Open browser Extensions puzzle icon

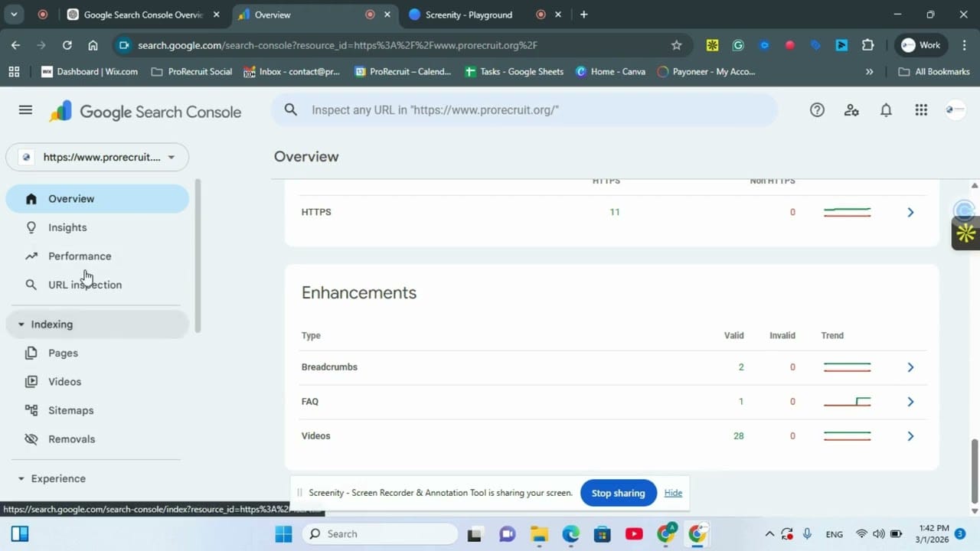coord(867,45)
